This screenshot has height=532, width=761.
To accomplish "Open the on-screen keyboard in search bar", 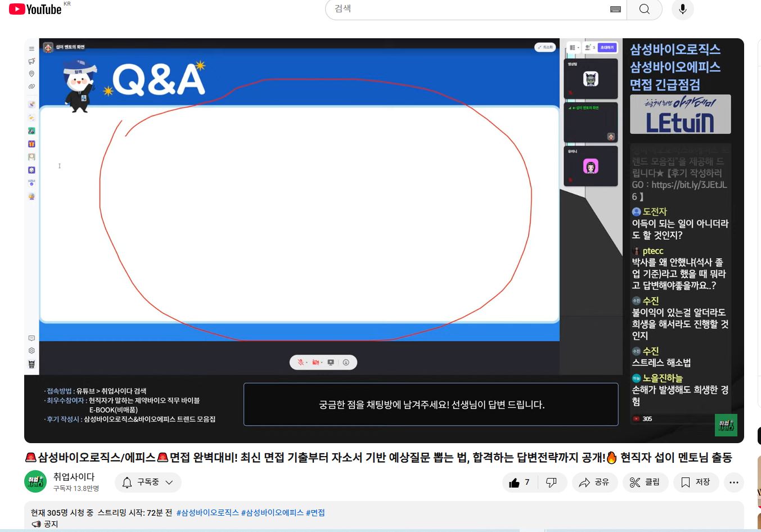I will click(x=615, y=10).
